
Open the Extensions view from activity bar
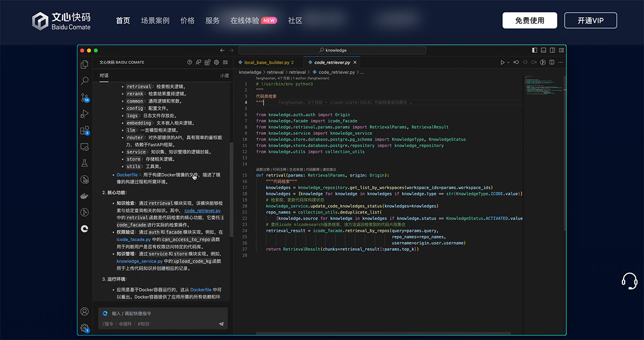pyautogui.click(x=83, y=131)
